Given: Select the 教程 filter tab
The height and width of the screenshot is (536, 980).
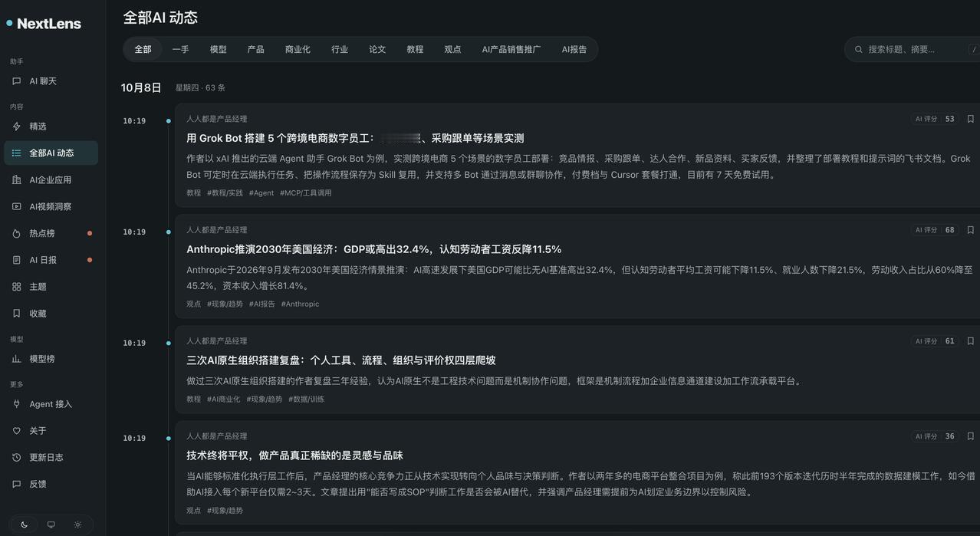Looking at the screenshot, I should [x=415, y=49].
